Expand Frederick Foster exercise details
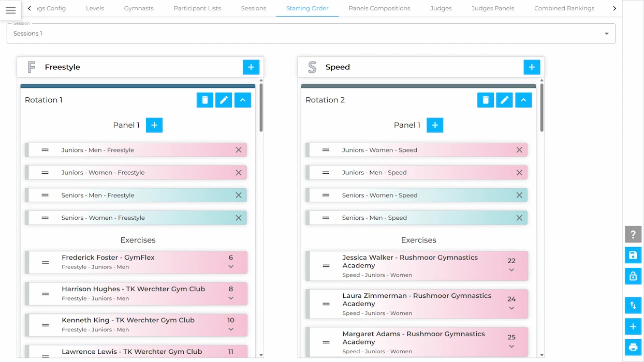 click(231, 267)
